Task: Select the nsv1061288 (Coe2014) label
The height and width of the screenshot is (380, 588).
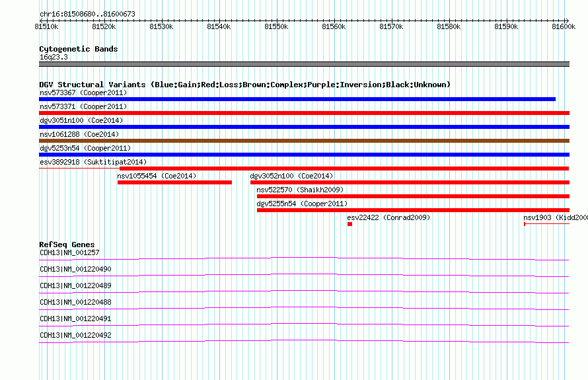Action: click(79, 134)
